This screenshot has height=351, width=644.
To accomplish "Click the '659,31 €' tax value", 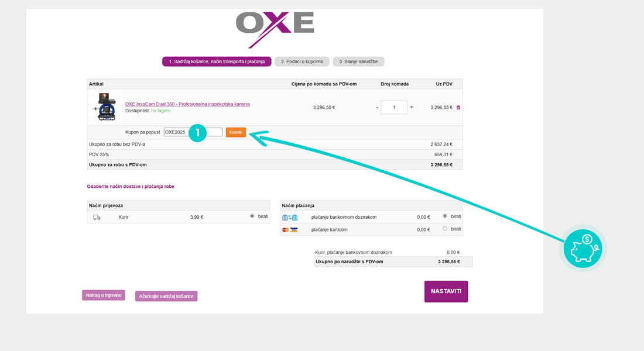I will [x=443, y=155].
